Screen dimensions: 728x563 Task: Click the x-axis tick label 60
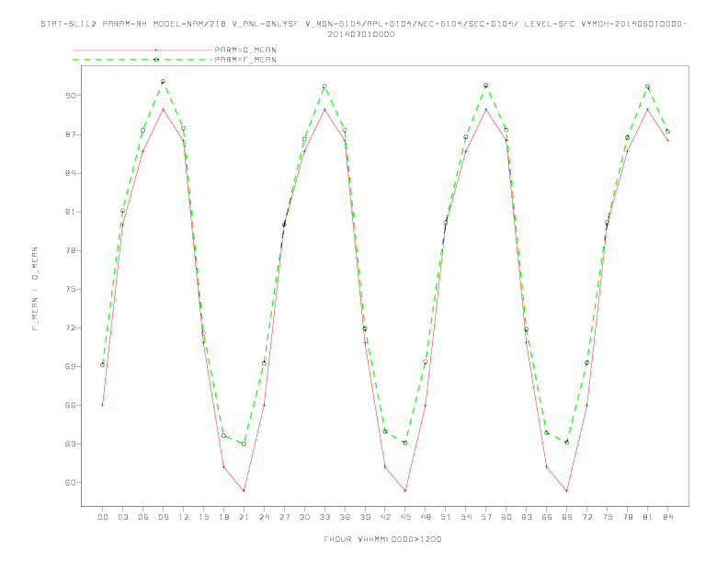(x=506, y=517)
